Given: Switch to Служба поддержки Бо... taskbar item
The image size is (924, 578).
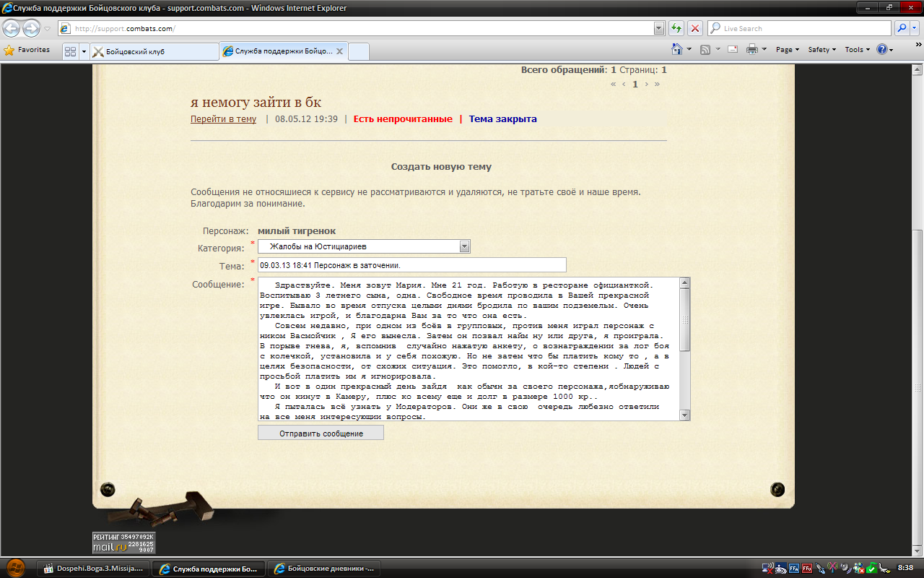Looking at the screenshot, I should [209, 569].
